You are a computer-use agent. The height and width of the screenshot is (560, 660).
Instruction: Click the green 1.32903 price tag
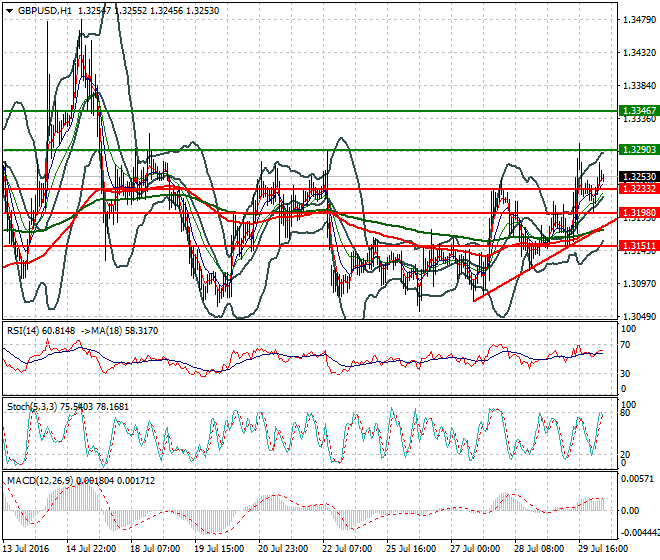(x=638, y=149)
